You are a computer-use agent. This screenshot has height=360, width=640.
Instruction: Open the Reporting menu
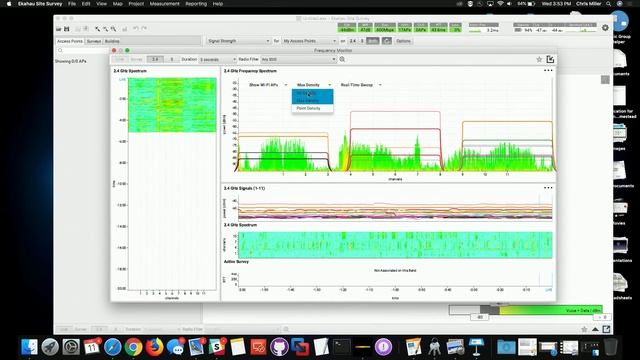click(x=196, y=4)
